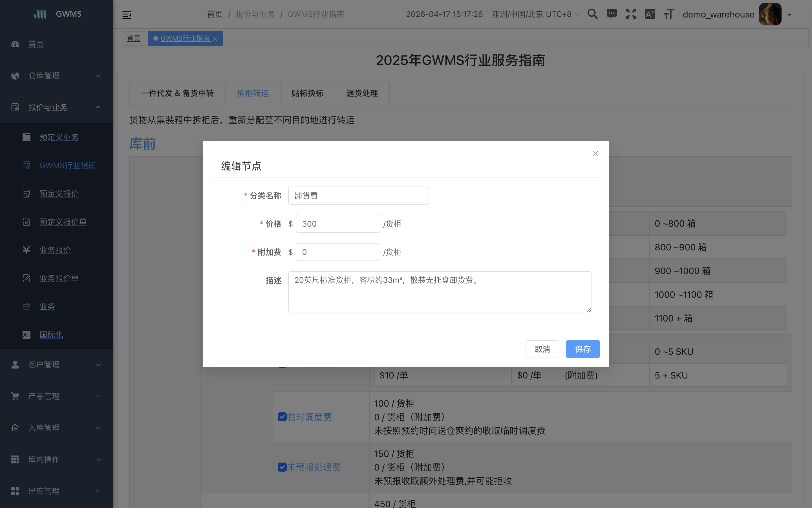This screenshot has width=812, height=508.
Task: Click the 1100 + 箱 table cell
Action: tap(718, 318)
